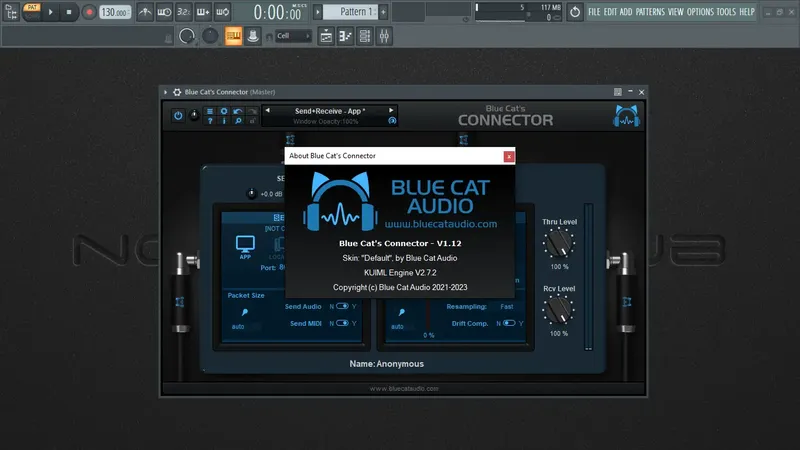The width and height of the screenshot is (800, 450).
Task: Toggle the Send Audio switch
Action: pos(342,306)
